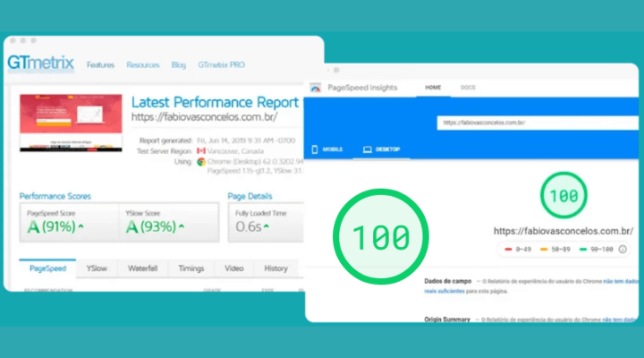Image resolution: width=644 pixels, height=358 pixels.
Task: Switch to the MOBILE results tab
Action: tap(327, 149)
